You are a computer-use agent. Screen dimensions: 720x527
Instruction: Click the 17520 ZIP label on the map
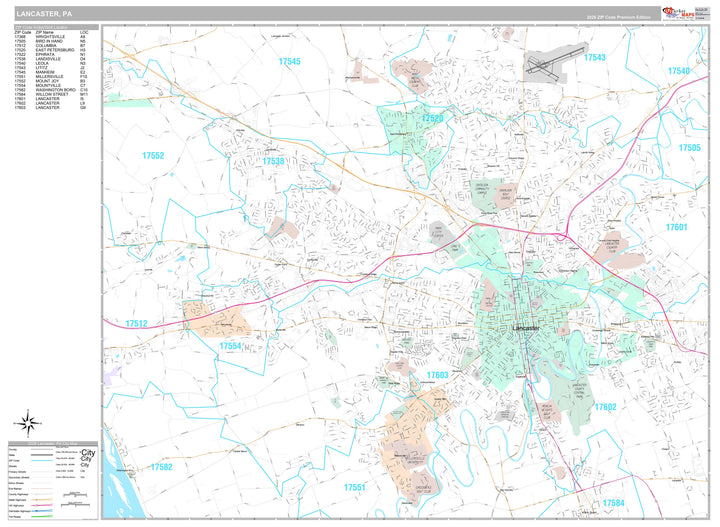pos(433,118)
